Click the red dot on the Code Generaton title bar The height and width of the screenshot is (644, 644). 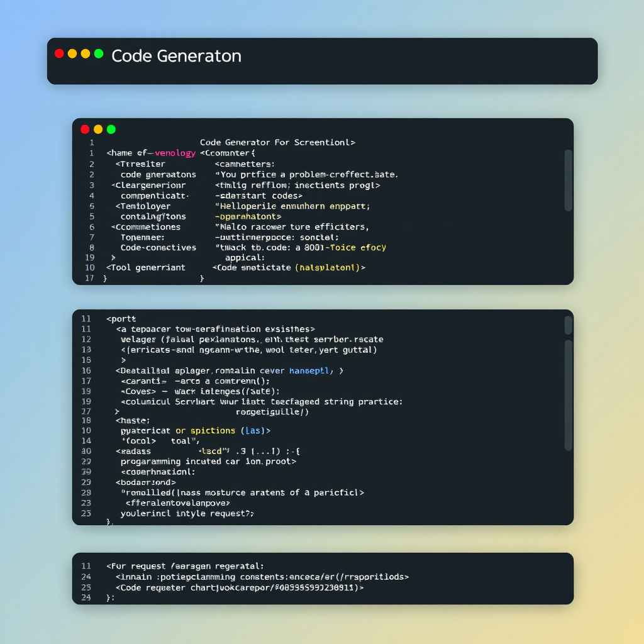58,54
